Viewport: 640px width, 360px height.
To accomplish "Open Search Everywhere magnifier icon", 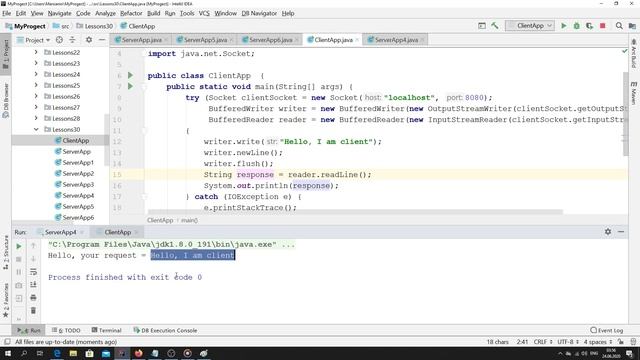I will 619,26.
